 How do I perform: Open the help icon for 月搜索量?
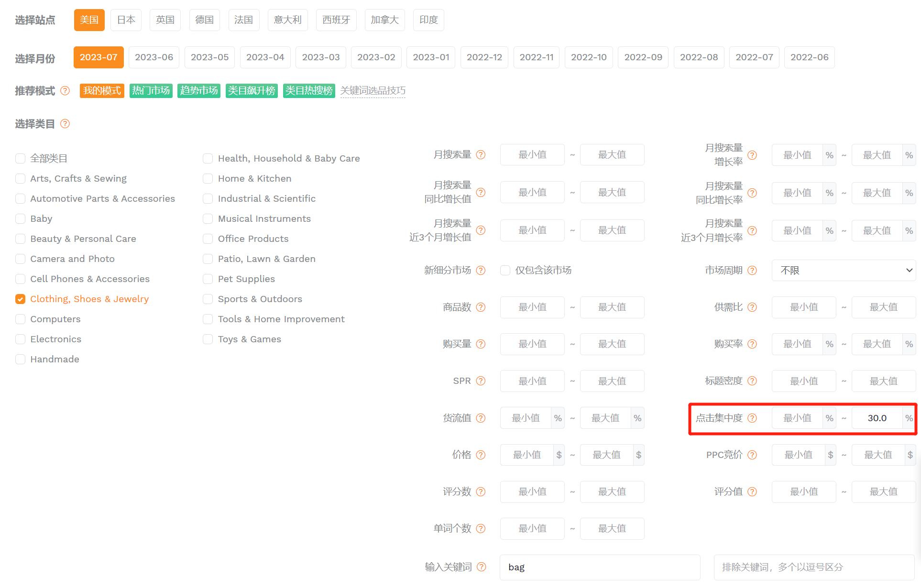(x=481, y=155)
